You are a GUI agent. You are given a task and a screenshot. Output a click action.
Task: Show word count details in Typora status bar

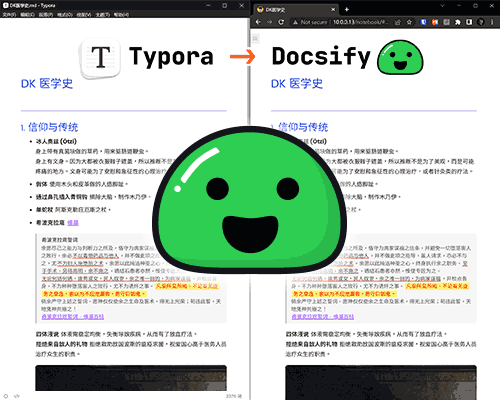tap(234, 396)
